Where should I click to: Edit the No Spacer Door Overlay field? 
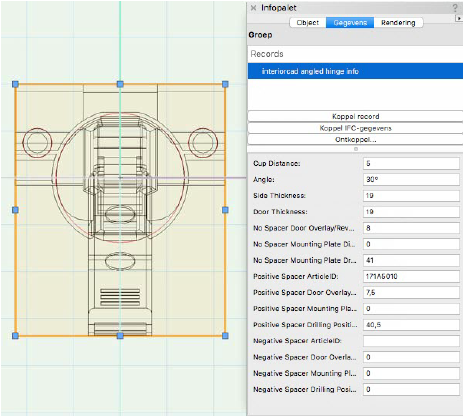411,228
